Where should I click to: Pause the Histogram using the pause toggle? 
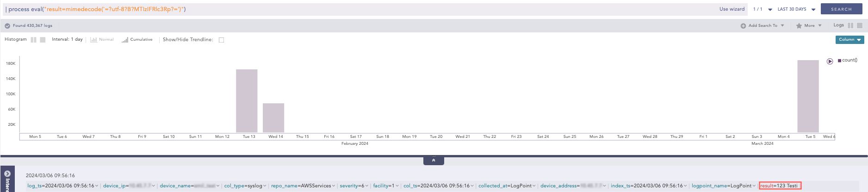(33, 40)
